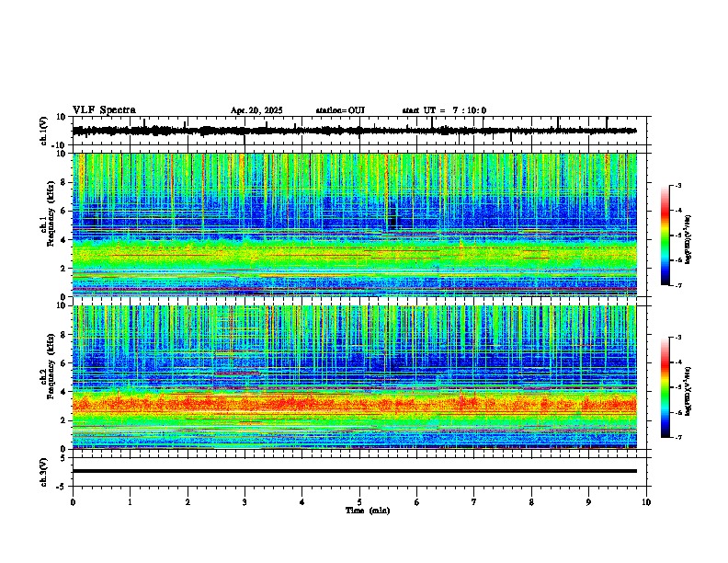Click the ch.1 voltage waveform trace
The height and width of the screenshot is (563, 728).
[x=354, y=131]
